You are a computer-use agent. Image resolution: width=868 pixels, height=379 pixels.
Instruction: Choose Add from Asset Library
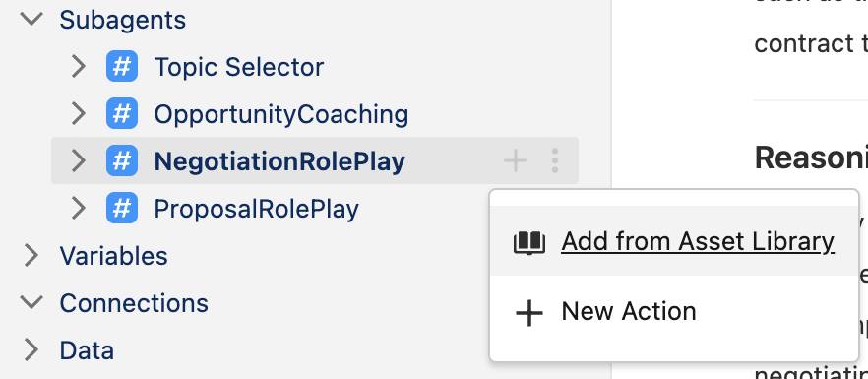coord(674,241)
